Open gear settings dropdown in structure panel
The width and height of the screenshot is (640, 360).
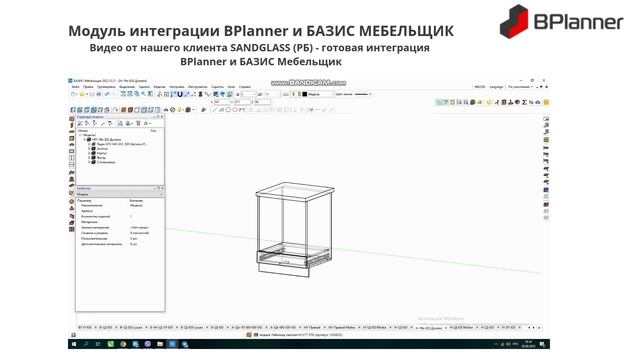[x=146, y=124]
